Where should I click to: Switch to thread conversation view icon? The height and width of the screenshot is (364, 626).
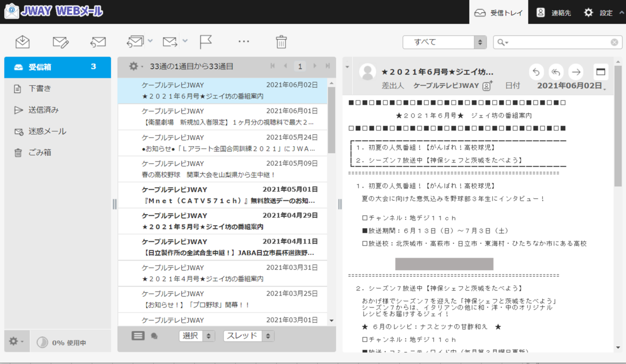tap(154, 336)
